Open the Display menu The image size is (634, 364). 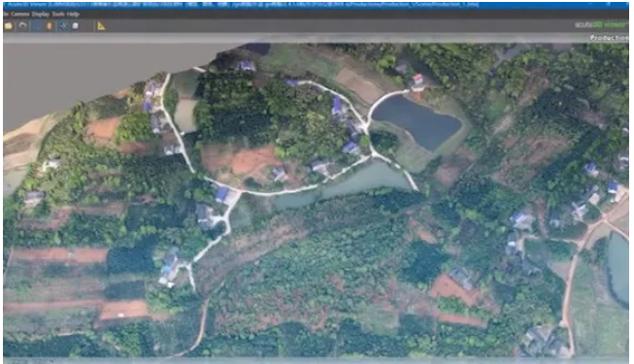(x=40, y=15)
